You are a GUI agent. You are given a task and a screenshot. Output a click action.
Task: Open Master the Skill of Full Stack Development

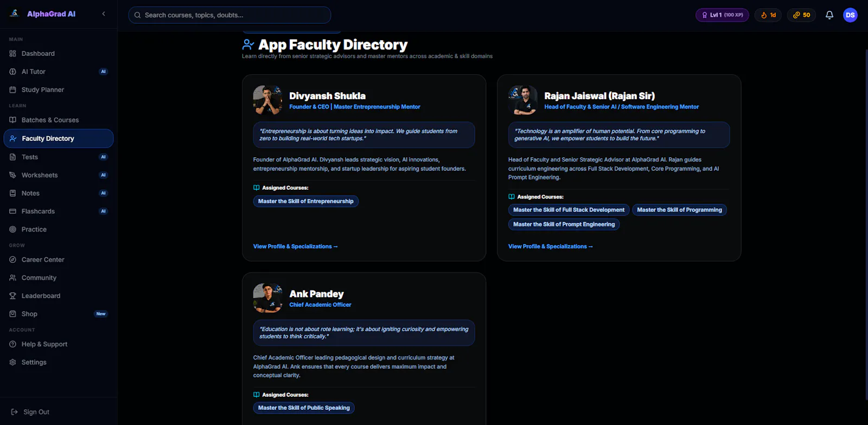[569, 210]
